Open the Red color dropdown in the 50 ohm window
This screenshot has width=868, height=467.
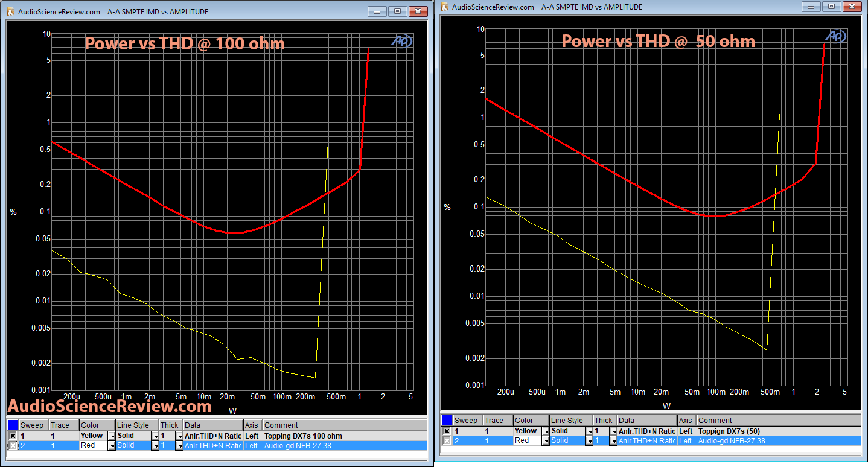click(546, 440)
